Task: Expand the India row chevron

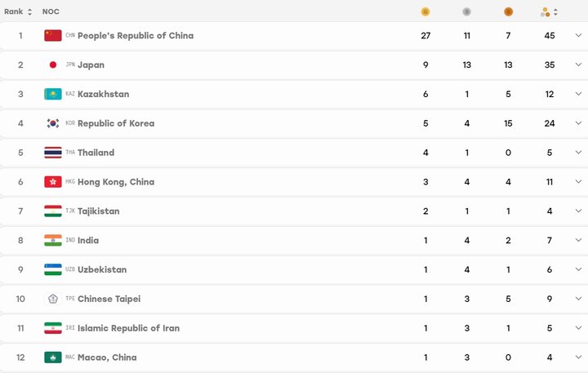Action: click(578, 240)
